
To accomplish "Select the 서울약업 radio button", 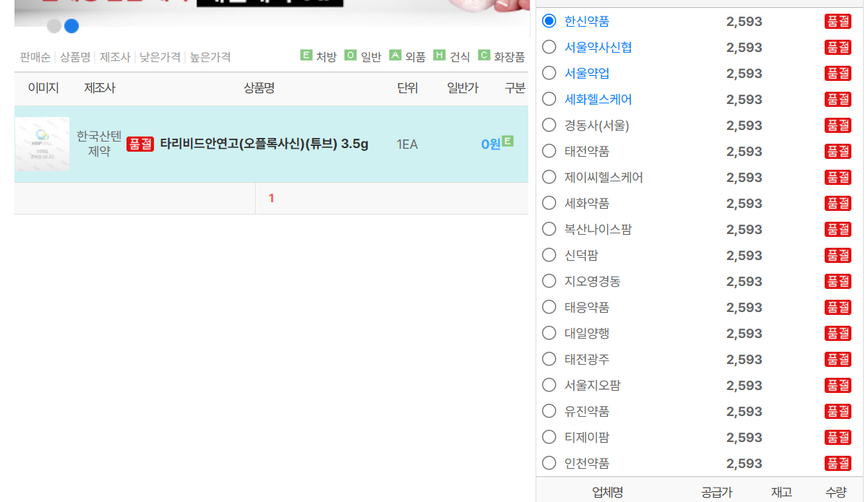I will 549,73.
